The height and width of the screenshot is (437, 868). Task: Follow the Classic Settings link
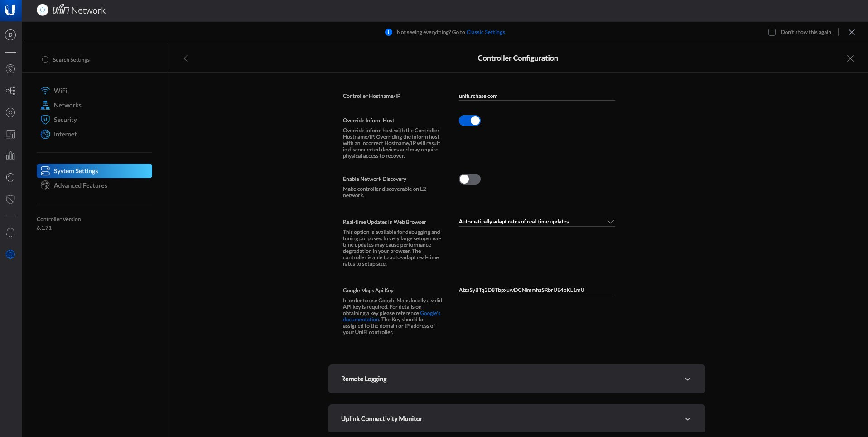[486, 32]
